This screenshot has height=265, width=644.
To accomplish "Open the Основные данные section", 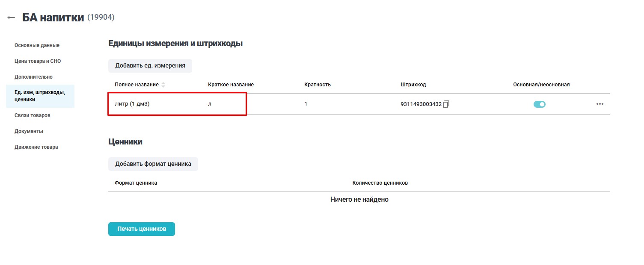I will [37, 45].
